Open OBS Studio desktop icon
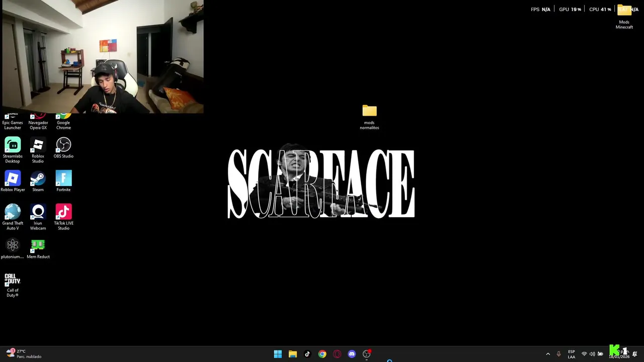Image resolution: width=644 pixels, height=362 pixels. [63, 148]
